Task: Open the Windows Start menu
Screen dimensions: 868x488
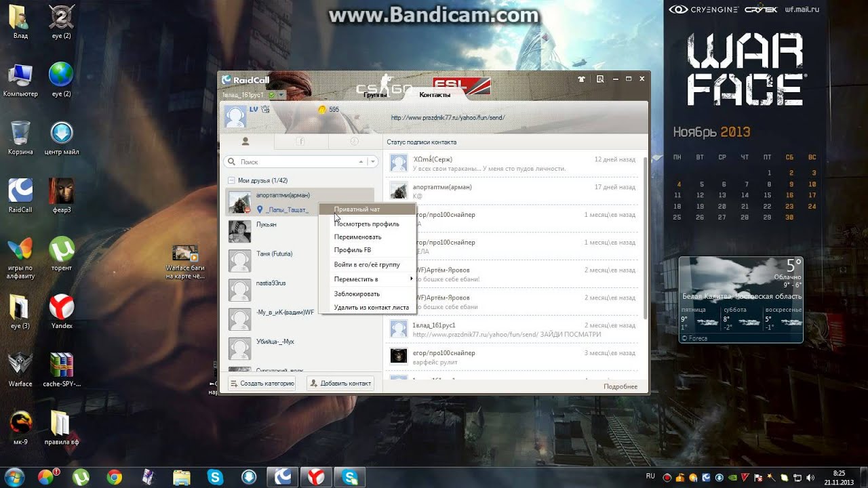Action: tap(14, 476)
